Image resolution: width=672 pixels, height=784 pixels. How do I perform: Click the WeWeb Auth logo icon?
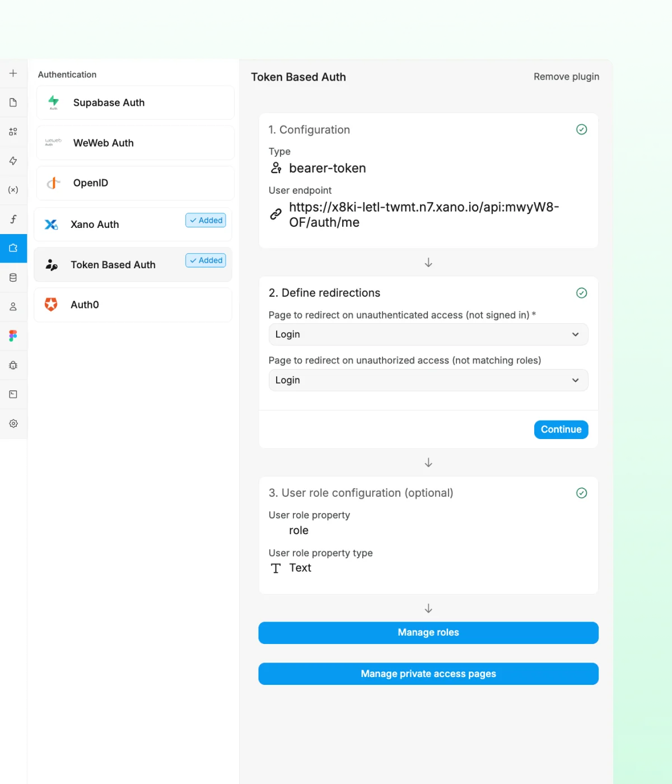(x=53, y=142)
